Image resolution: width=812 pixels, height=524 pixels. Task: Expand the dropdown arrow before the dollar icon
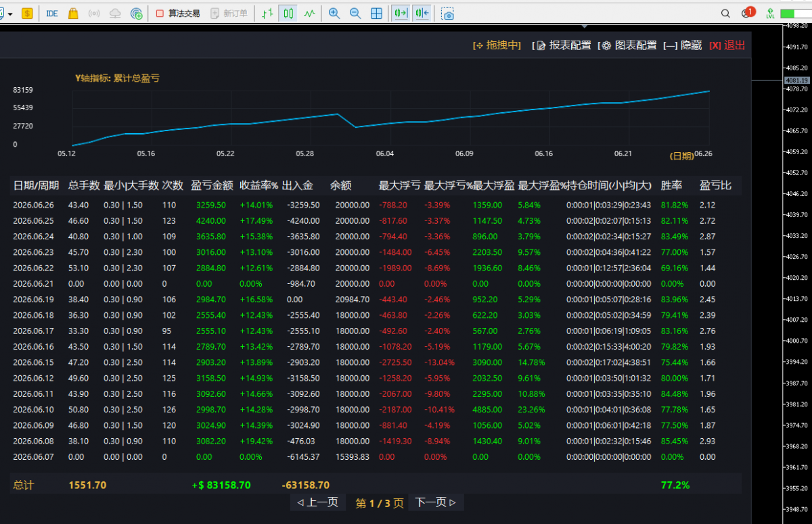tap(11, 13)
